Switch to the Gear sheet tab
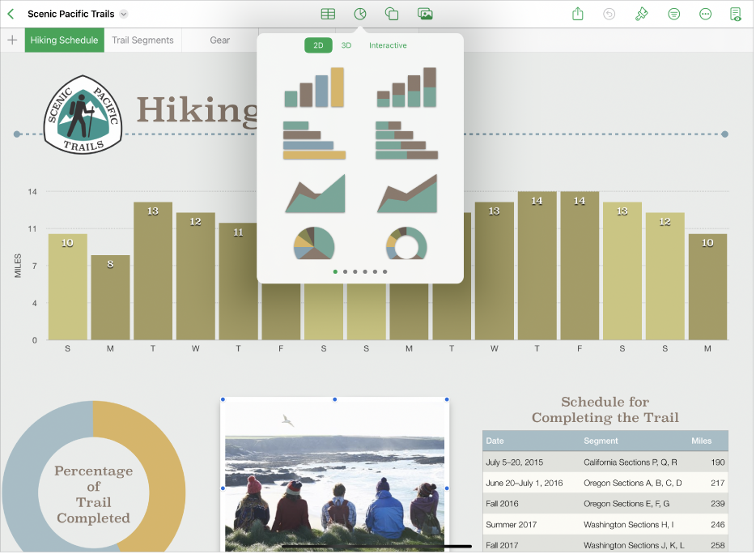This screenshot has height=554, width=756. coord(220,40)
